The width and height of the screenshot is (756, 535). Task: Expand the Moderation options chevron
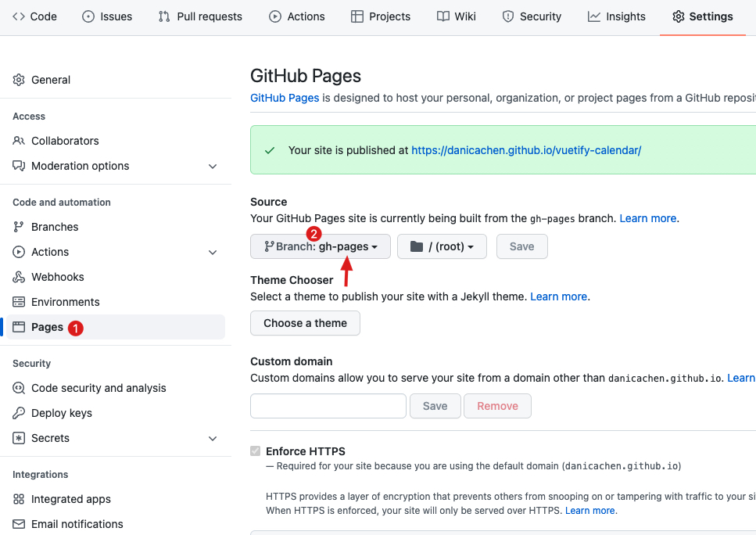point(213,166)
